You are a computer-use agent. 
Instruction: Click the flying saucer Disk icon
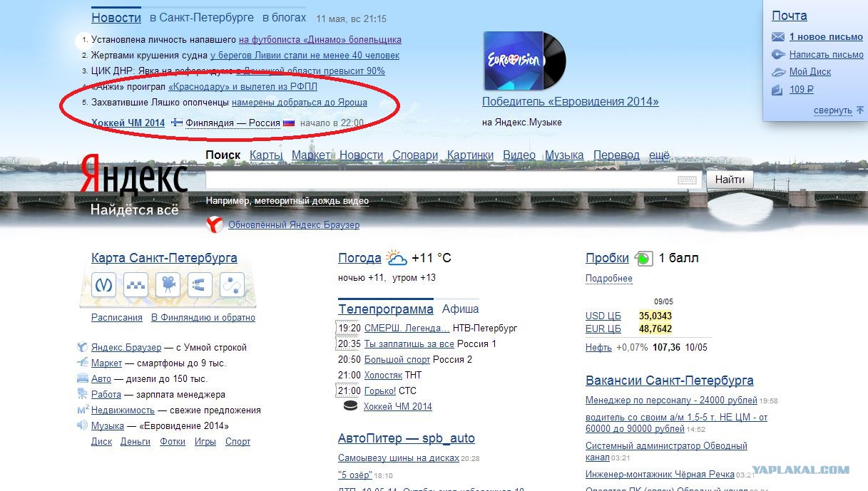click(x=778, y=72)
